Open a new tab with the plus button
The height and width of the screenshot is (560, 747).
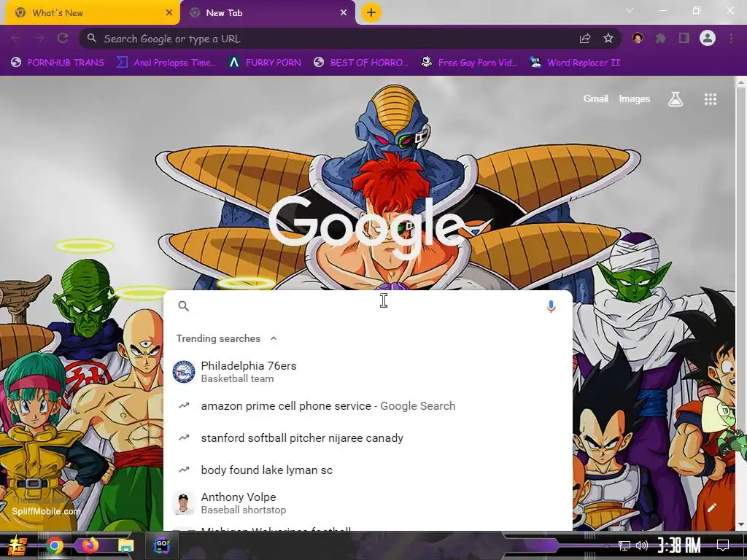pos(371,12)
